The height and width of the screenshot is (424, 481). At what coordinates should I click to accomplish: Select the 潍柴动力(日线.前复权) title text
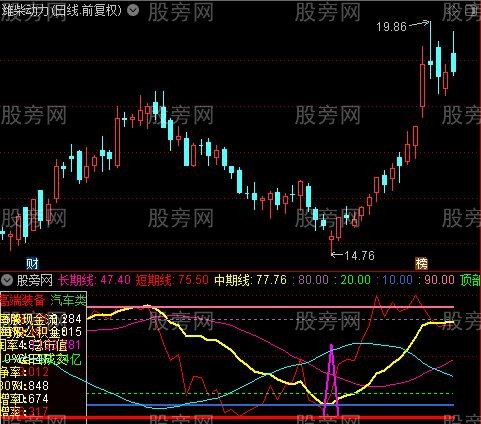point(61,11)
